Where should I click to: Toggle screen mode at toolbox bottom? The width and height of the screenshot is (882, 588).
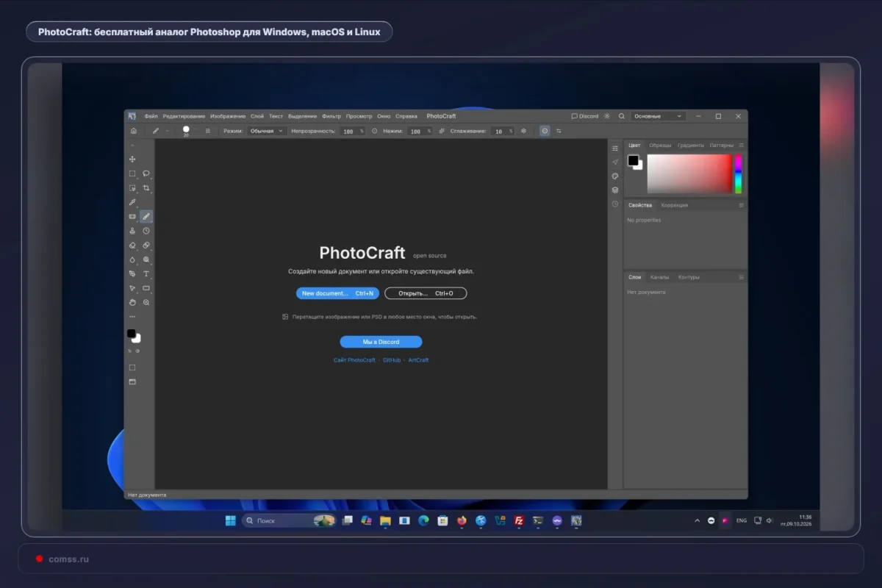coord(132,381)
